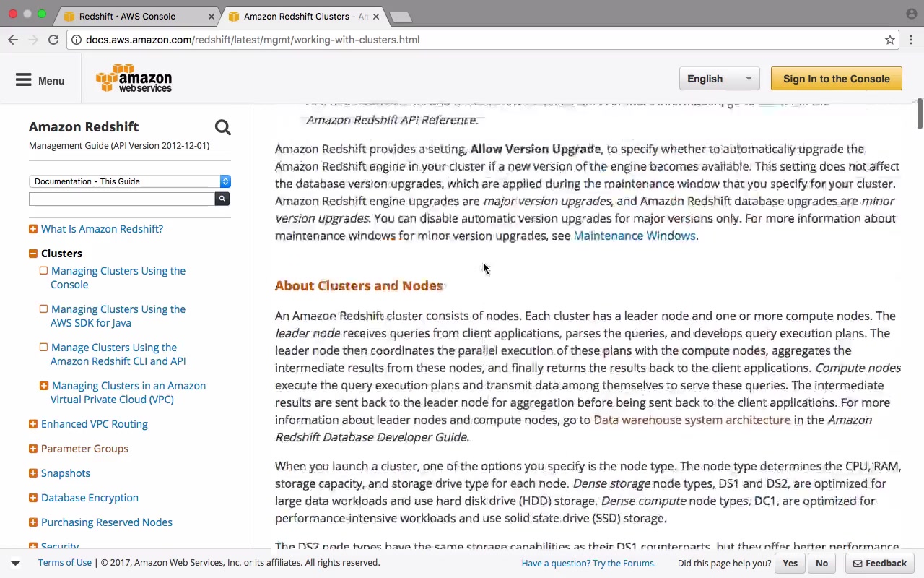Image resolution: width=924 pixels, height=578 pixels.
Task: Click the Chrome profile avatar icon
Action: (x=912, y=14)
